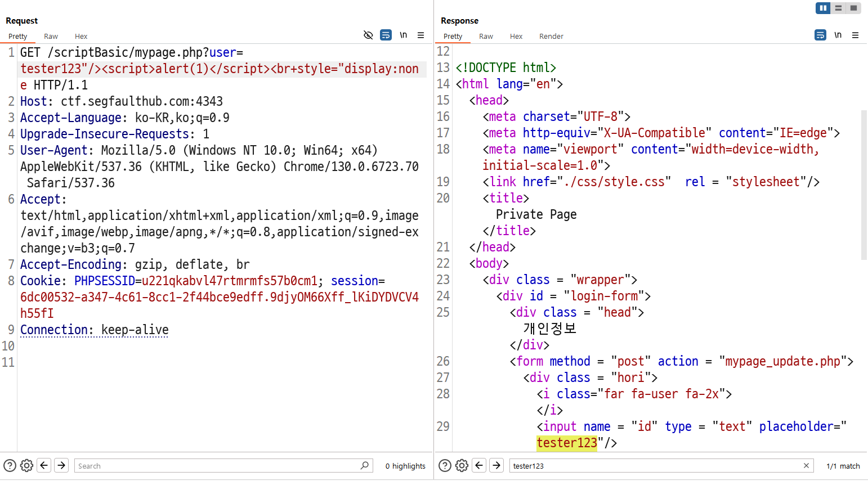The image size is (868, 481).
Task: Click the Upgrade-Insecure-Requests header
Action: (x=115, y=134)
